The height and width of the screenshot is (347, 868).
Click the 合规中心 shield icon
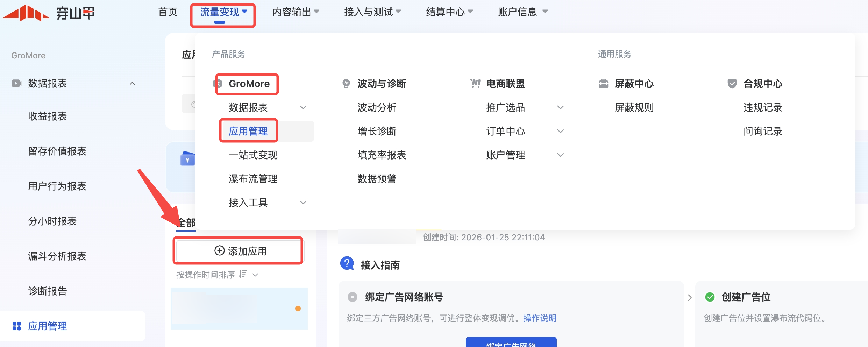click(x=732, y=84)
